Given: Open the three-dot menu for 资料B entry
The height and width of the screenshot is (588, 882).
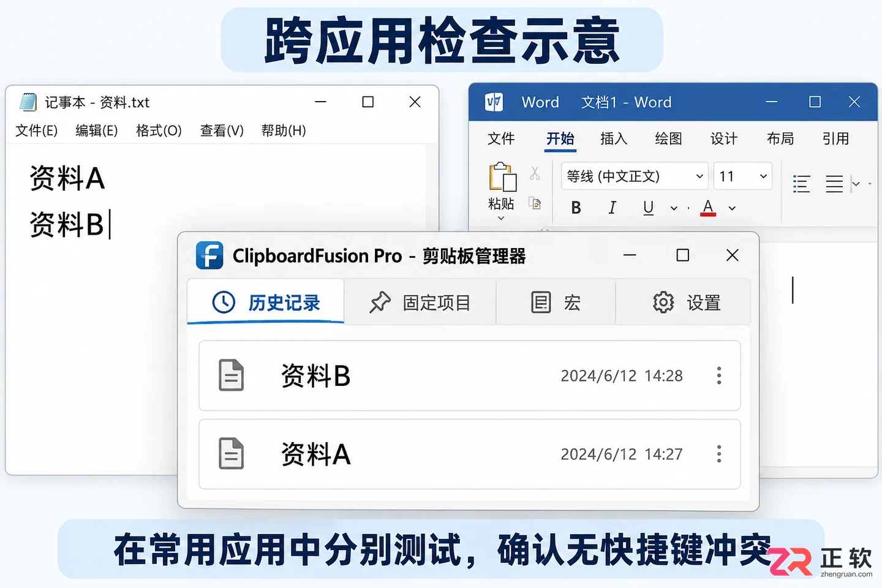Looking at the screenshot, I should [719, 375].
